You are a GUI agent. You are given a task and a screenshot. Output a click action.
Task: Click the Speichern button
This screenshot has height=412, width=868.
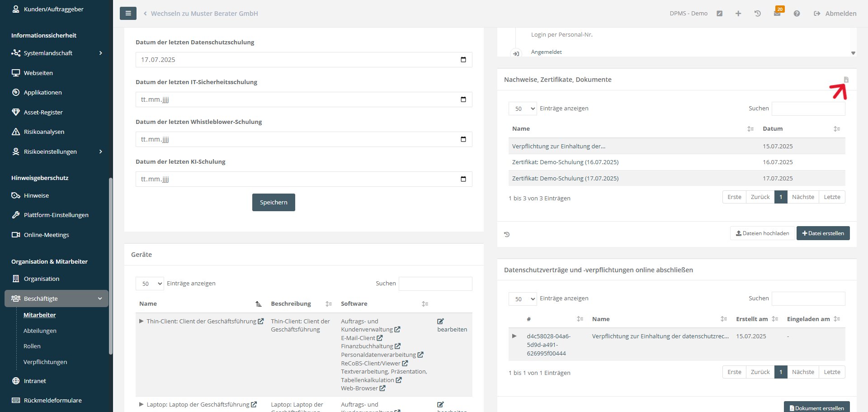click(x=274, y=202)
